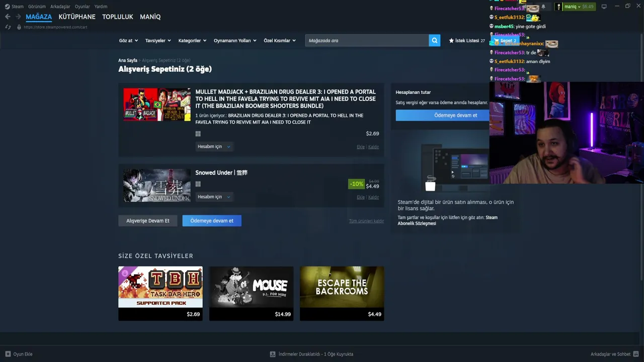
Task: Click the $6.49 wallet balance
Action: click(588, 7)
